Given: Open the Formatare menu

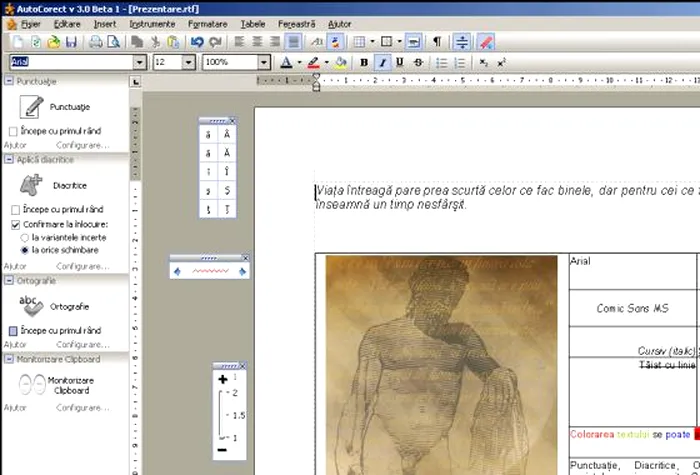Looking at the screenshot, I should [x=208, y=24].
